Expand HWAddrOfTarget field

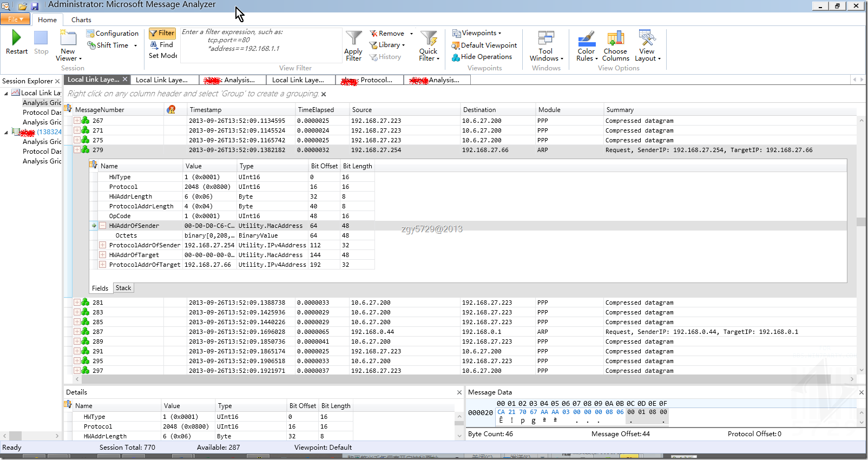tap(102, 255)
